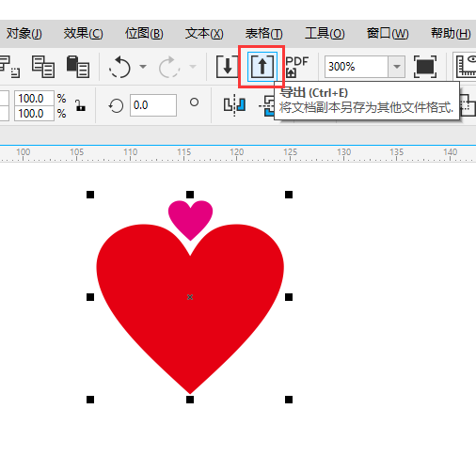Click the Redo arrow icon
Image resolution: width=476 pixels, height=472 pixels.
click(x=169, y=67)
